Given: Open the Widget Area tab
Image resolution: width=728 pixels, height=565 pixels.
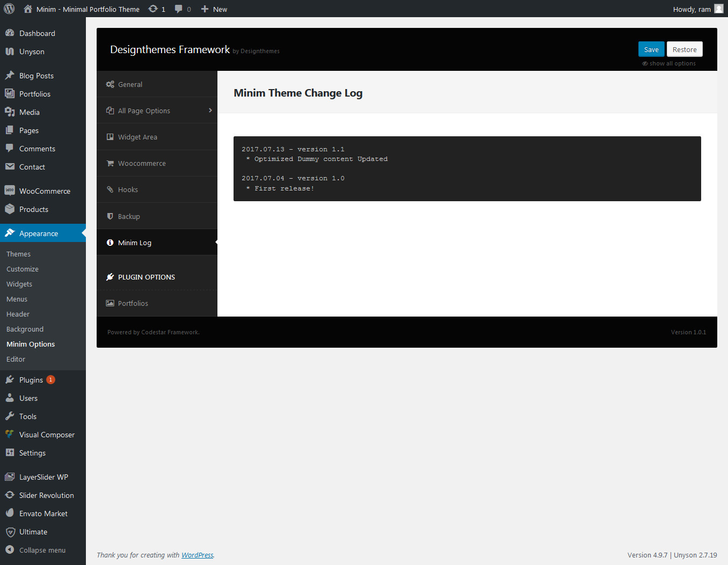Looking at the screenshot, I should pyautogui.click(x=157, y=137).
